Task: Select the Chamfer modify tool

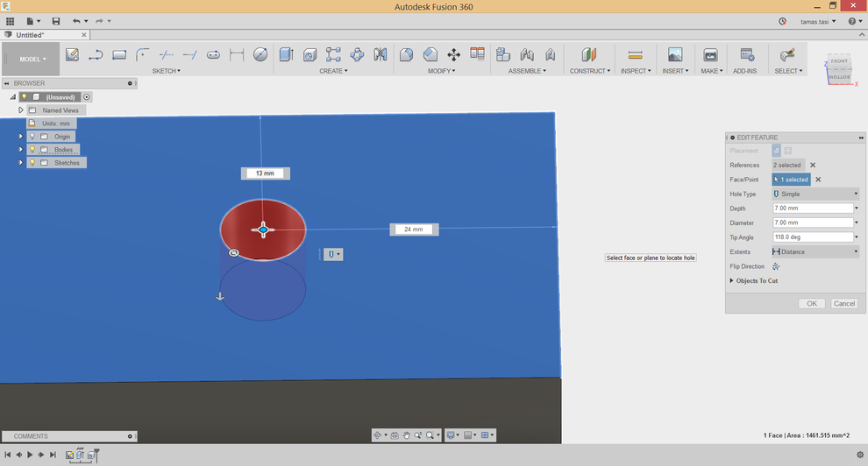Action: pyautogui.click(x=430, y=54)
